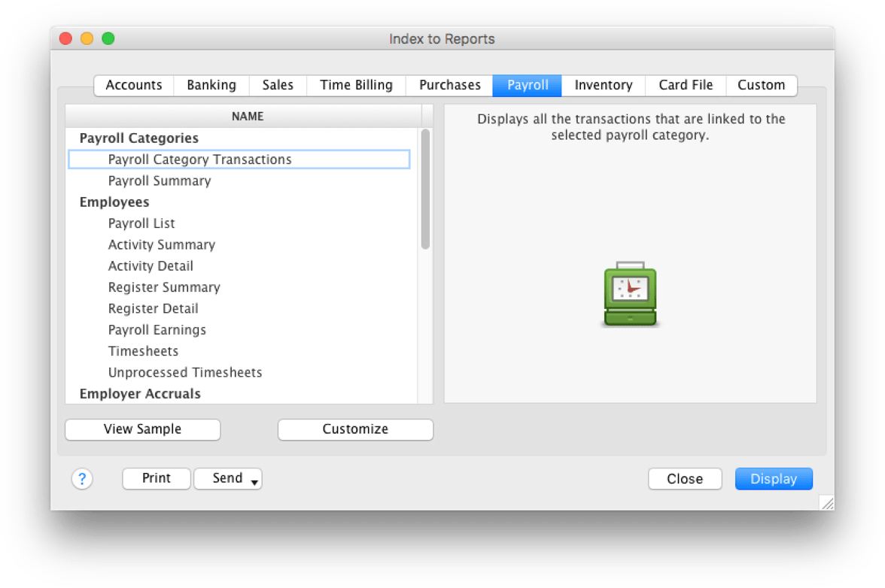This screenshot has width=885, height=588.
Task: Open the Custom reports tab
Action: (x=761, y=85)
